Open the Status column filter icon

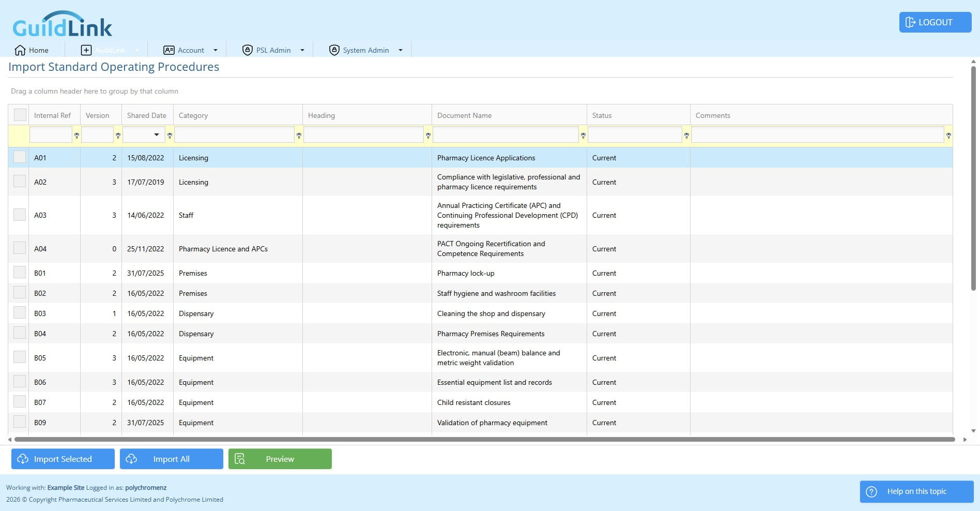[x=686, y=136]
